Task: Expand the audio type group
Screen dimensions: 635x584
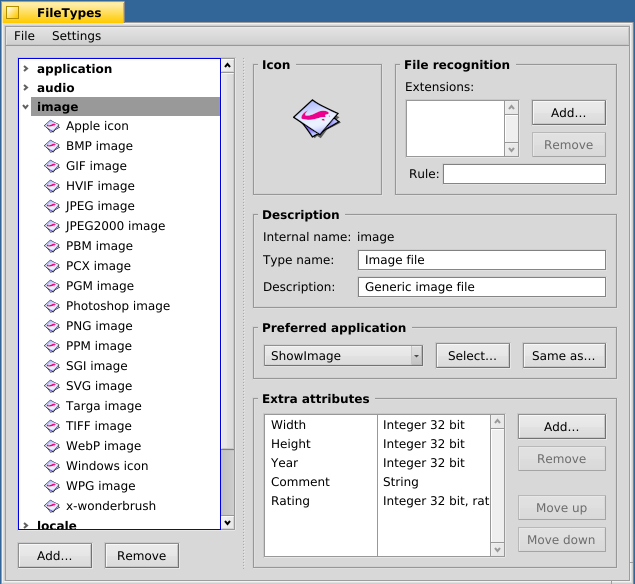Action: (26, 87)
